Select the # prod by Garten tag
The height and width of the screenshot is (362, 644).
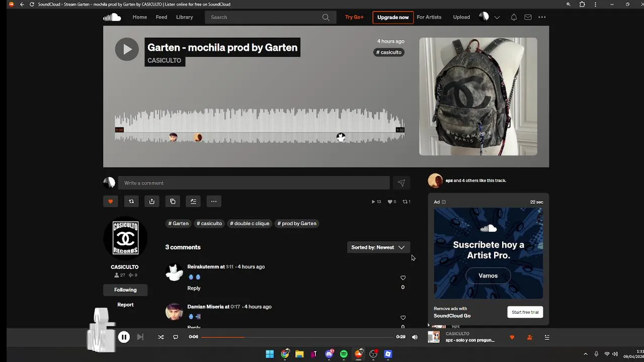pos(297,224)
